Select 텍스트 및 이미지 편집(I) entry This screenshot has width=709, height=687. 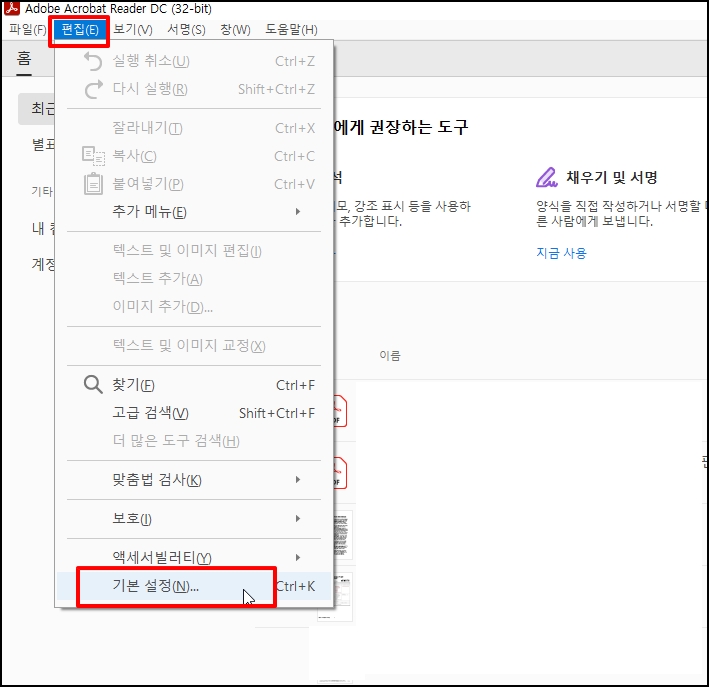pos(194,251)
